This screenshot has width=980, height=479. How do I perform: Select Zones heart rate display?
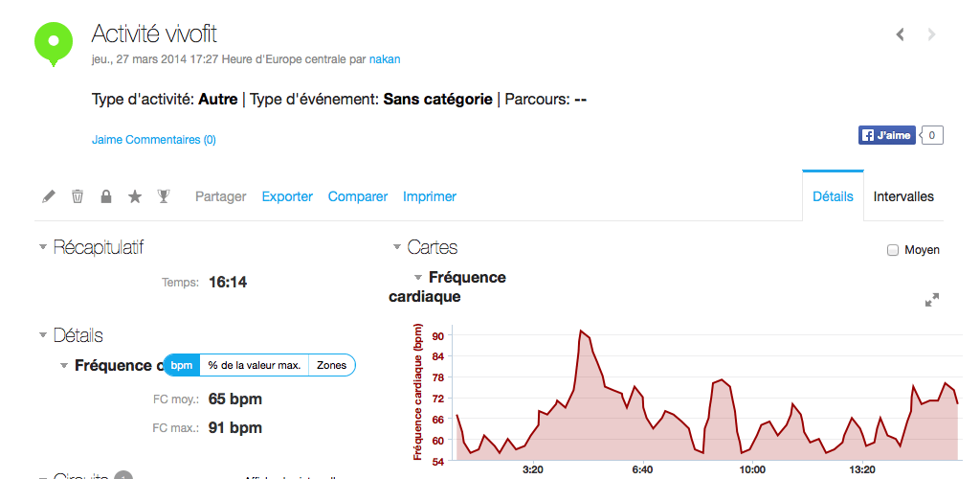point(331,365)
